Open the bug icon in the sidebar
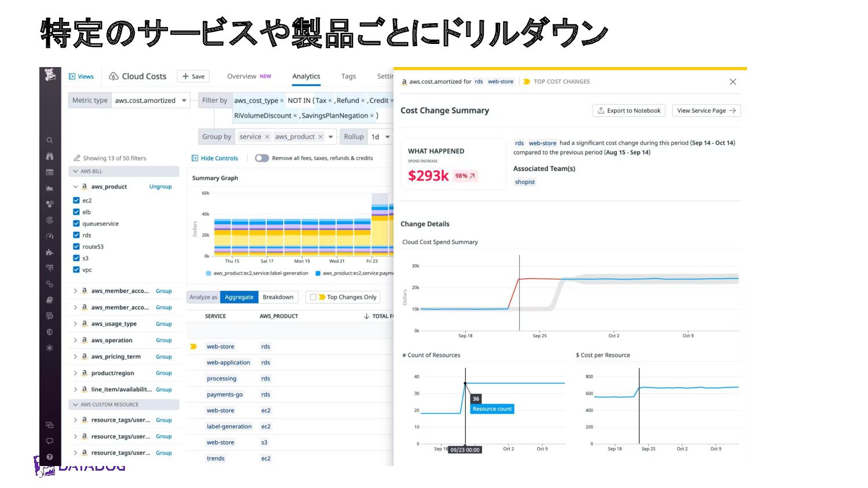 50,347
